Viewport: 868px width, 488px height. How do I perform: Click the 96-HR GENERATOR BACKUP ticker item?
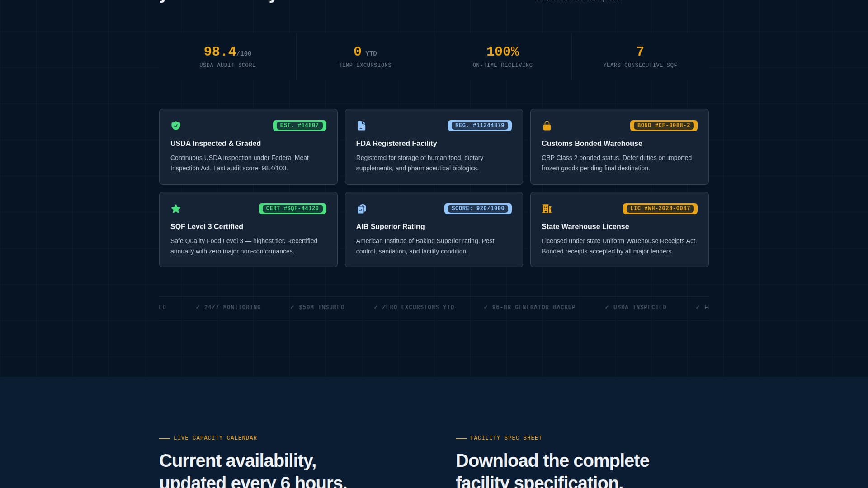pyautogui.click(x=530, y=307)
